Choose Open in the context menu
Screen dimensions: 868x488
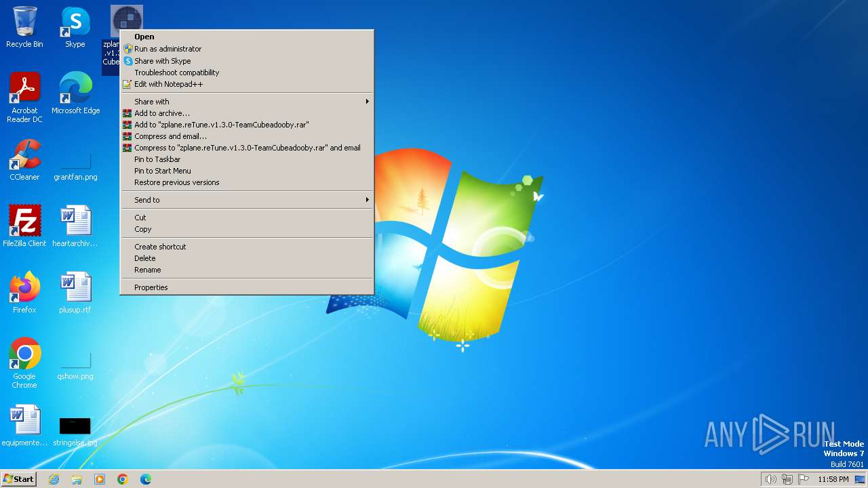click(x=247, y=37)
